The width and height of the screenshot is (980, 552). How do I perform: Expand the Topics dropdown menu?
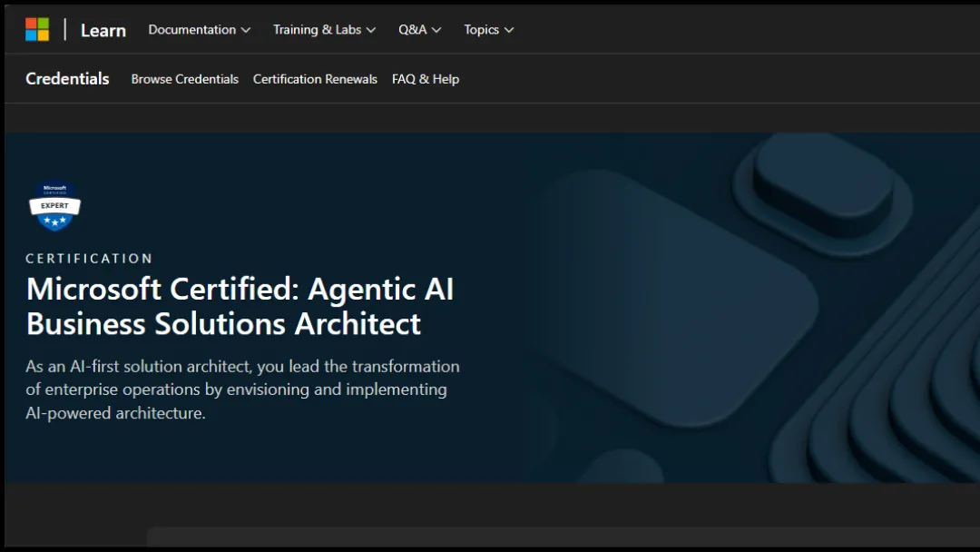489,29
